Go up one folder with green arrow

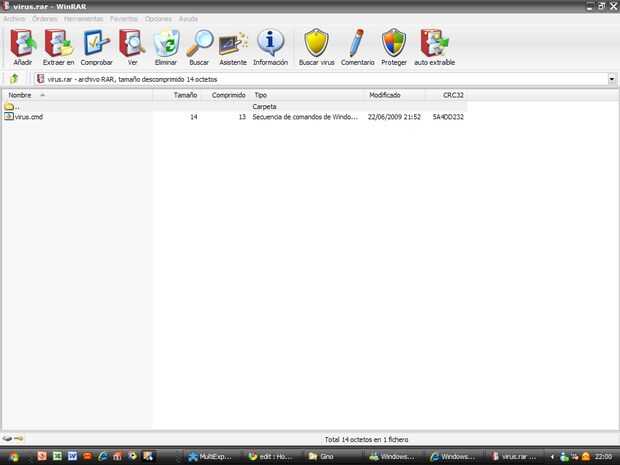tap(14, 79)
